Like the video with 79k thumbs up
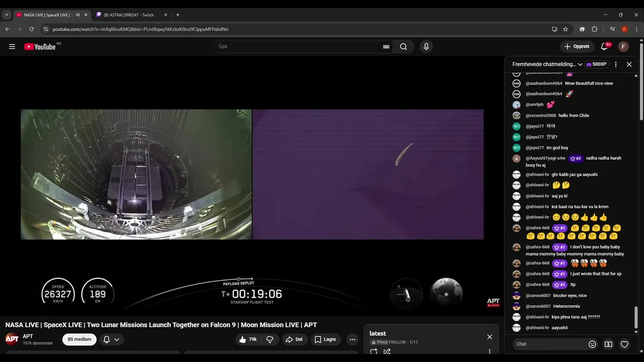Viewport: 644px width, 362px height. click(248, 339)
